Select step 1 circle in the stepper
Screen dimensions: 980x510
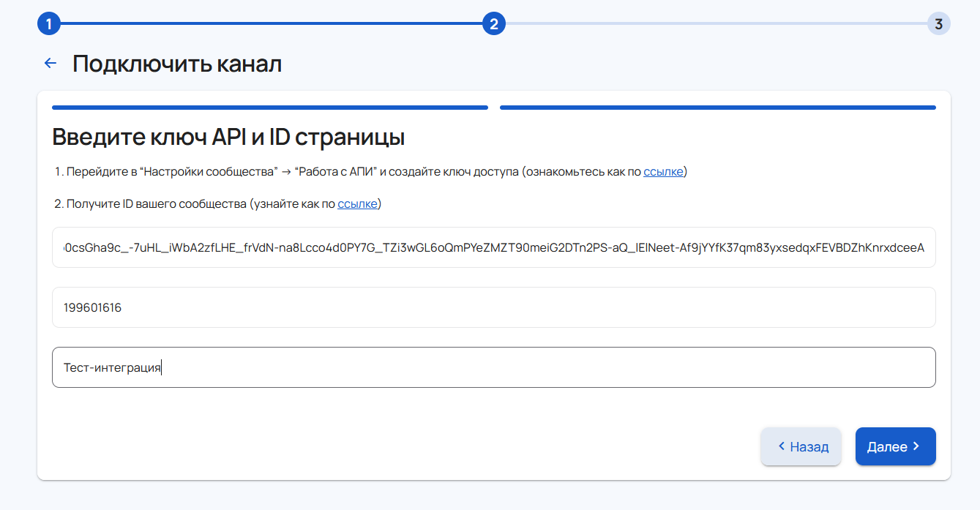(x=48, y=24)
